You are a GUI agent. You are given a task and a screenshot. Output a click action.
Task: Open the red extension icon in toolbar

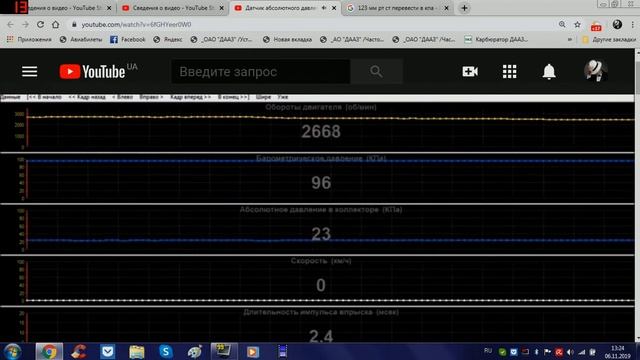pos(596,26)
